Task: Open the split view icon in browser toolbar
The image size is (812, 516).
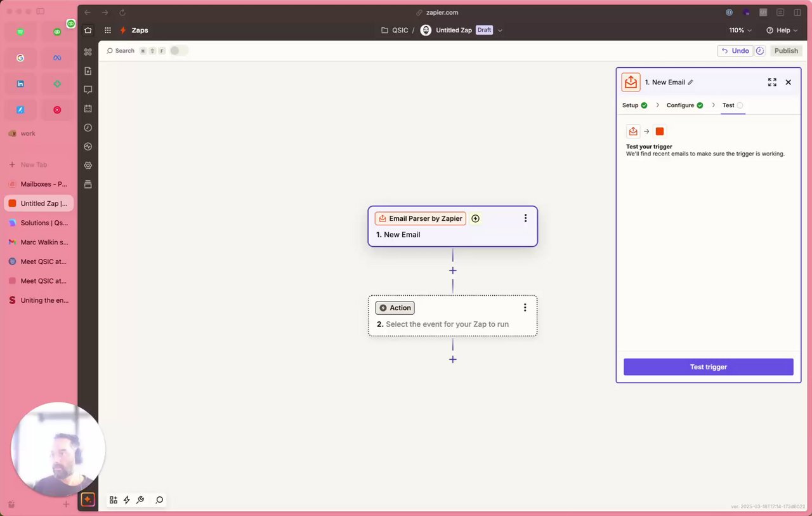Action: 797,12
